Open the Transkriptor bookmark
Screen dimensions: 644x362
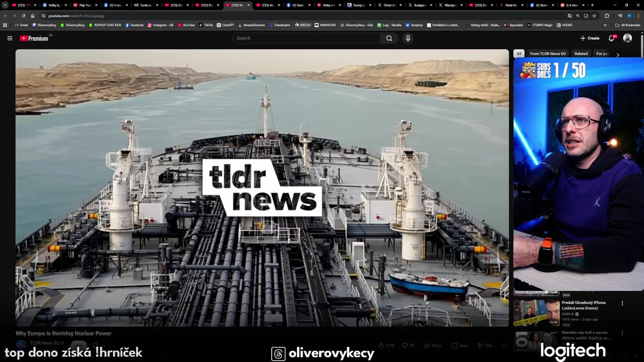tap(280, 25)
